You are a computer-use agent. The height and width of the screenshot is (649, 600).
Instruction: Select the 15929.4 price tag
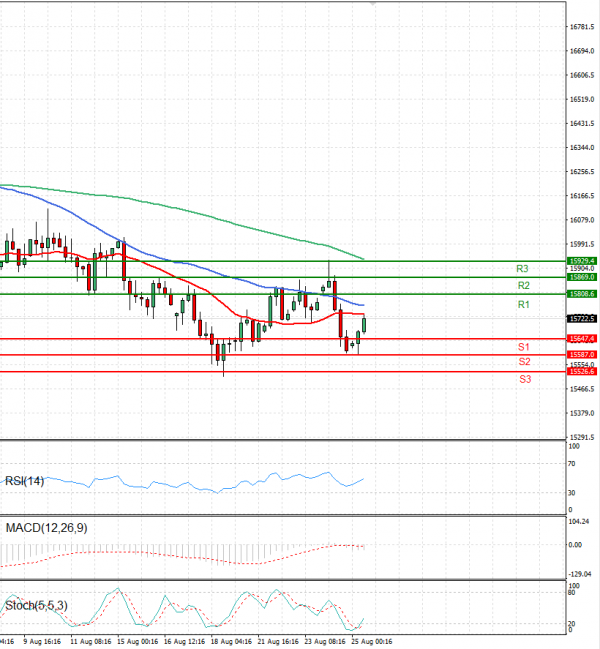tap(582, 261)
